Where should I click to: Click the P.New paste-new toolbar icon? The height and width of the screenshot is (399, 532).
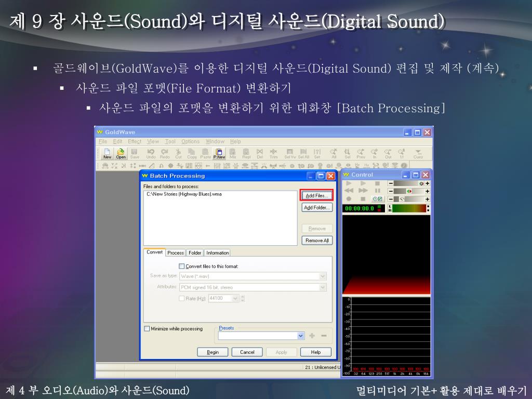[x=219, y=153]
